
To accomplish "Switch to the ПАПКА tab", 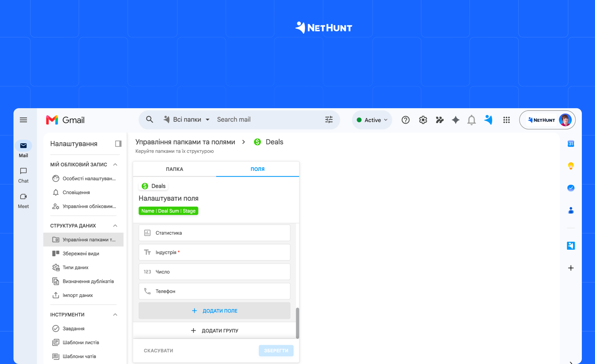I will click(x=174, y=169).
